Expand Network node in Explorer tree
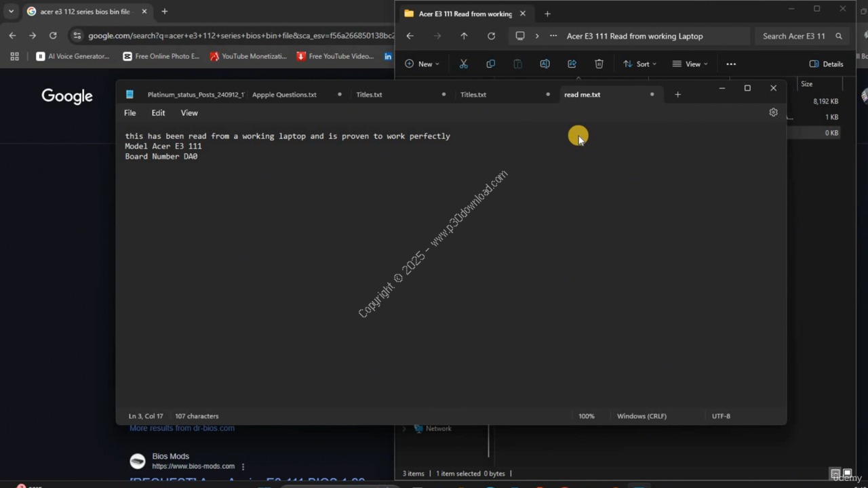Viewport: 868px width, 488px height. (x=405, y=428)
